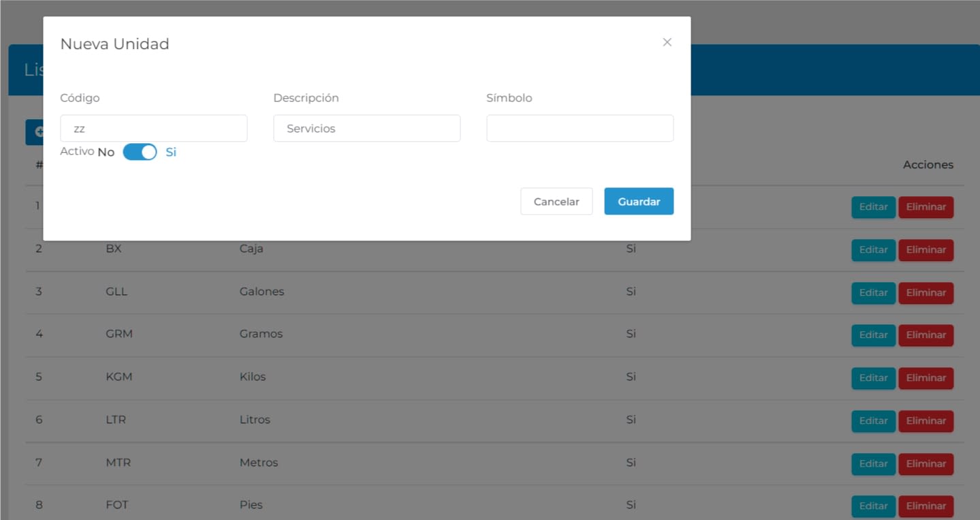Select the Si label next to toggle
Viewport: 980px width, 520px height.
[171, 152]
